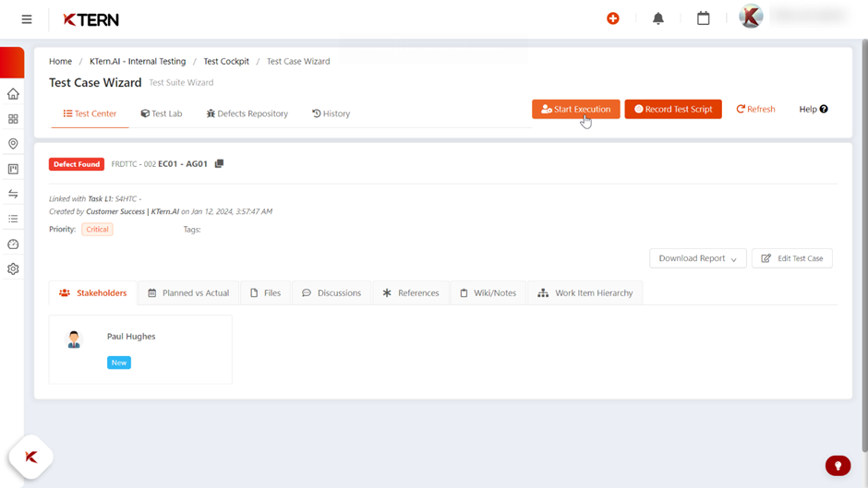The height and width of the screenshot is (488, 868).
Task: Click the KTERN logo
Action: [x=90, y=20]
